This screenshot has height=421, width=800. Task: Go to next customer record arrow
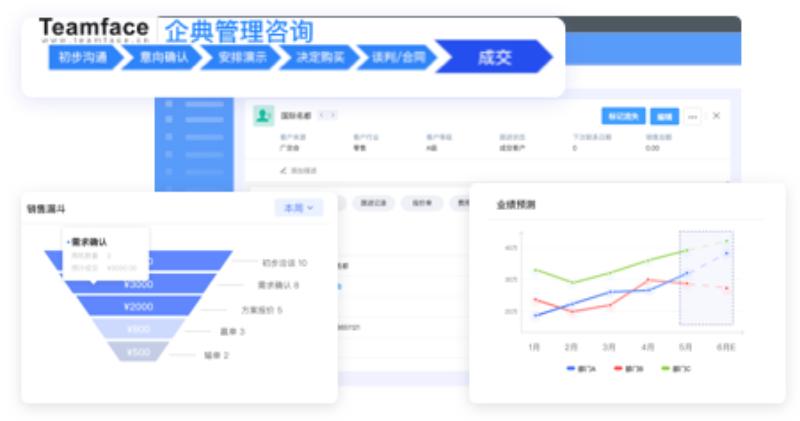[332, 115]
